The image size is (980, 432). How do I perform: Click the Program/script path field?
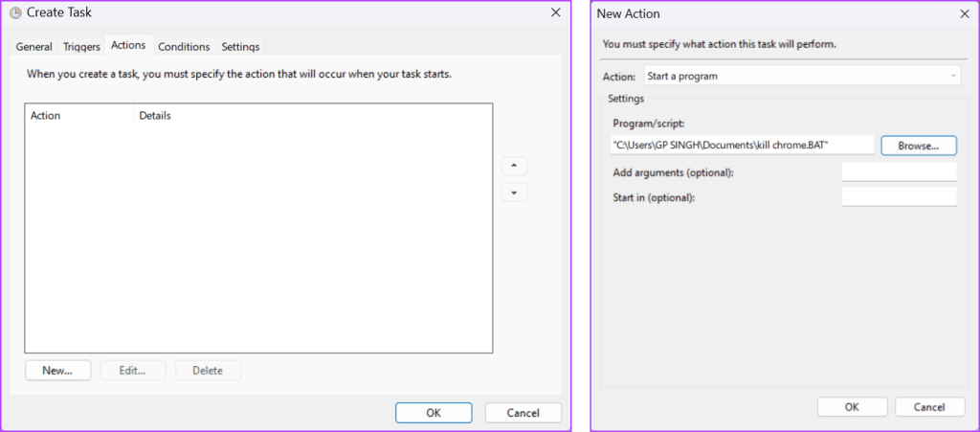coord(742,145)
